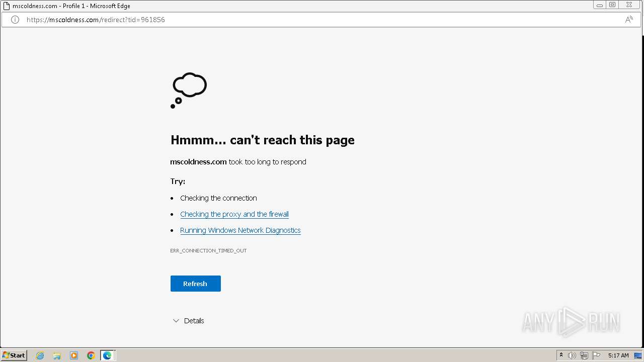Open the Action Center flag icon
Screen dimensions: 644x362
(x=596, y=355)
